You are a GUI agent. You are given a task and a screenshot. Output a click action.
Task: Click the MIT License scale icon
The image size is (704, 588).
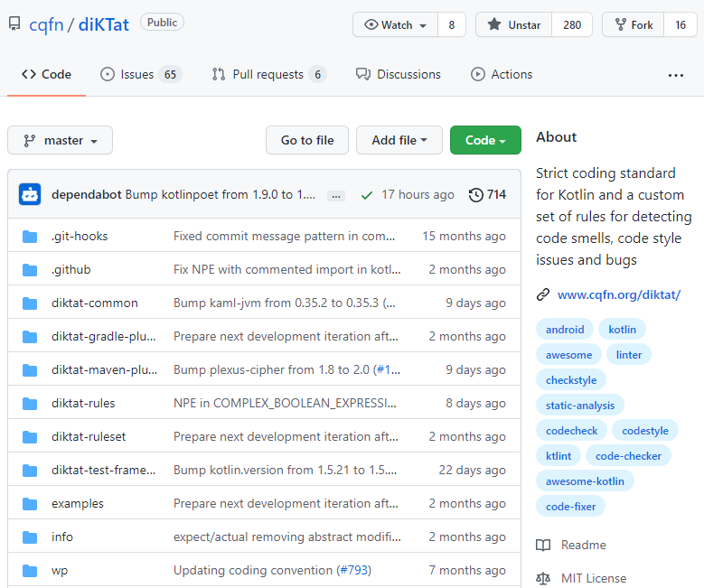coord(543,579)
